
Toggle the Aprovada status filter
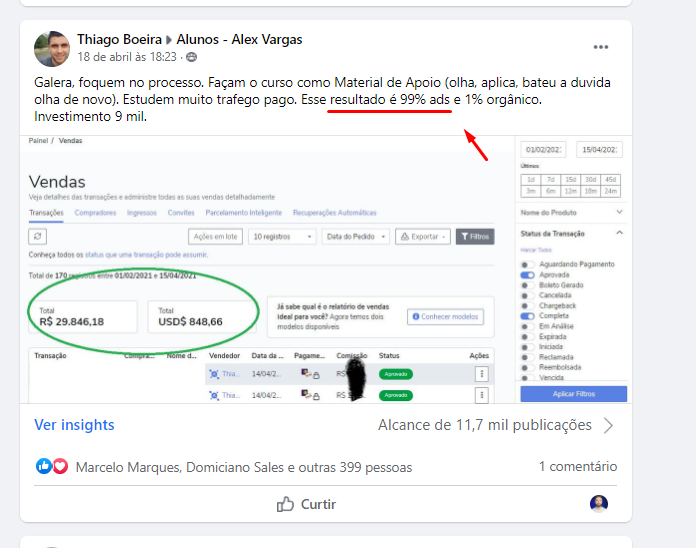click(527, 274)
